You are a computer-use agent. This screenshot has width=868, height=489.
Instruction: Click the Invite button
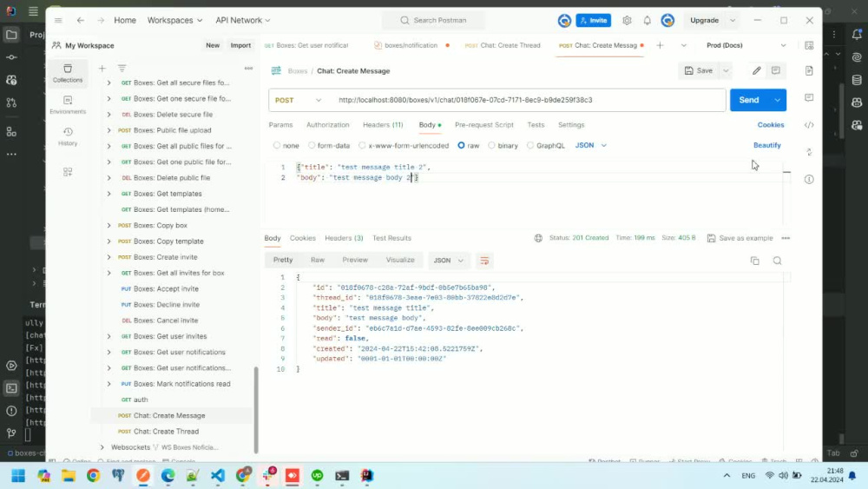pyautogui.click(x=594, y=21)
